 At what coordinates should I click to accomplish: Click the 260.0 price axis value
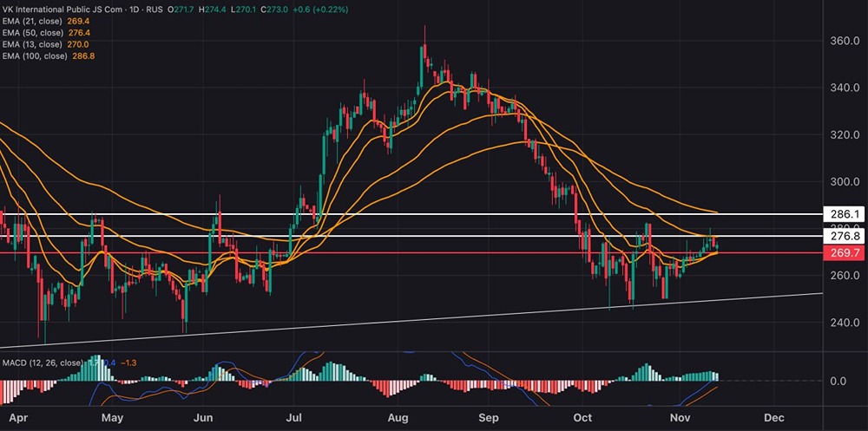coord(845,276)
